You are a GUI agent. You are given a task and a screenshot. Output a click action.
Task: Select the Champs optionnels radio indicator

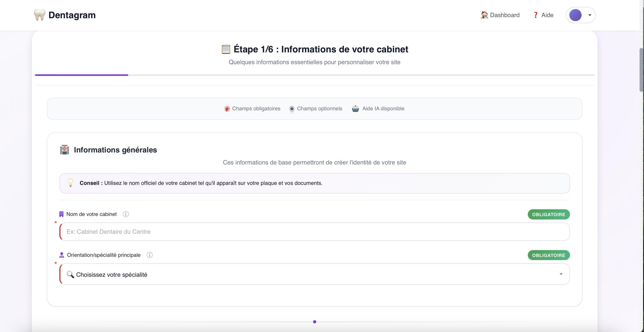pyautogui.click(x=292, y=109)
